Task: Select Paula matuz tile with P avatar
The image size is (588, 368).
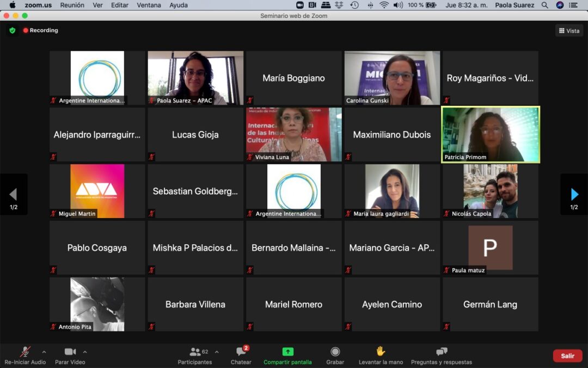Action: pos(490,248)
